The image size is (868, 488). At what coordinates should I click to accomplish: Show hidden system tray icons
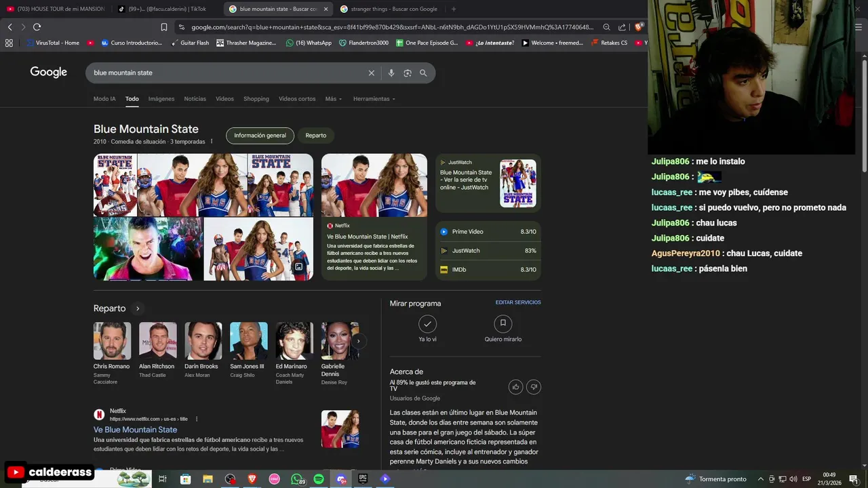click(761, 479)
